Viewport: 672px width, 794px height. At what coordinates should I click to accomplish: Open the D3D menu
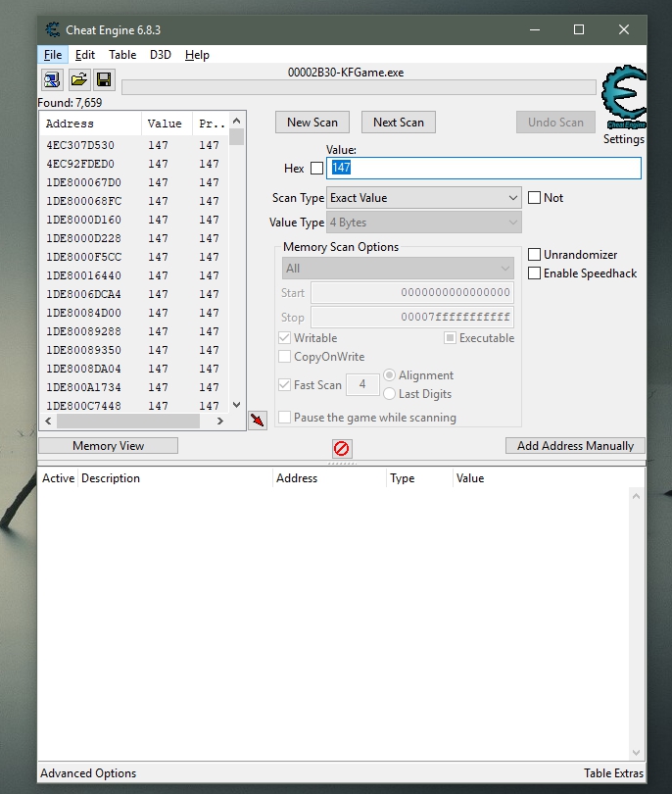pos(161,55)
